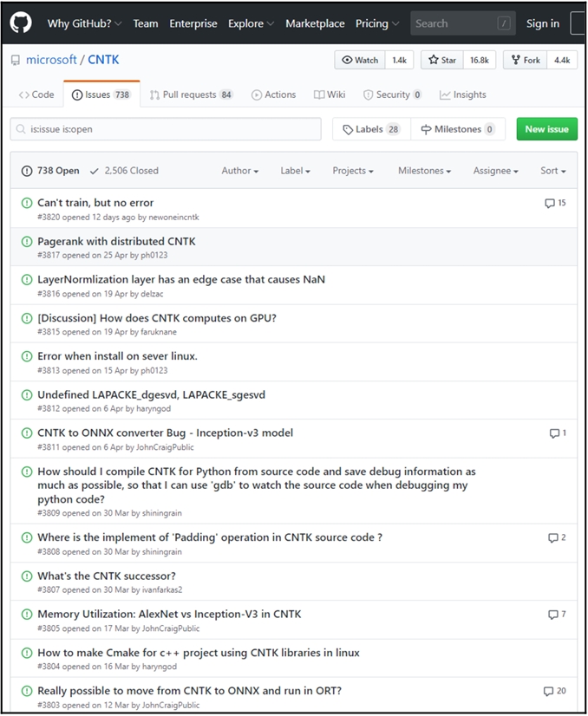Open the Sort dropdown

(x=552, y=171)
